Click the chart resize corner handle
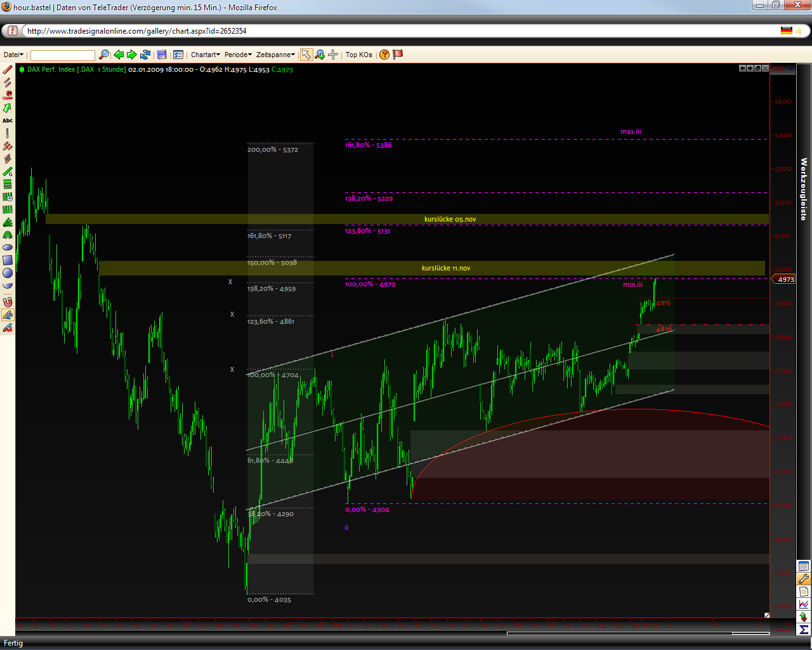 (x=766, y=615)
